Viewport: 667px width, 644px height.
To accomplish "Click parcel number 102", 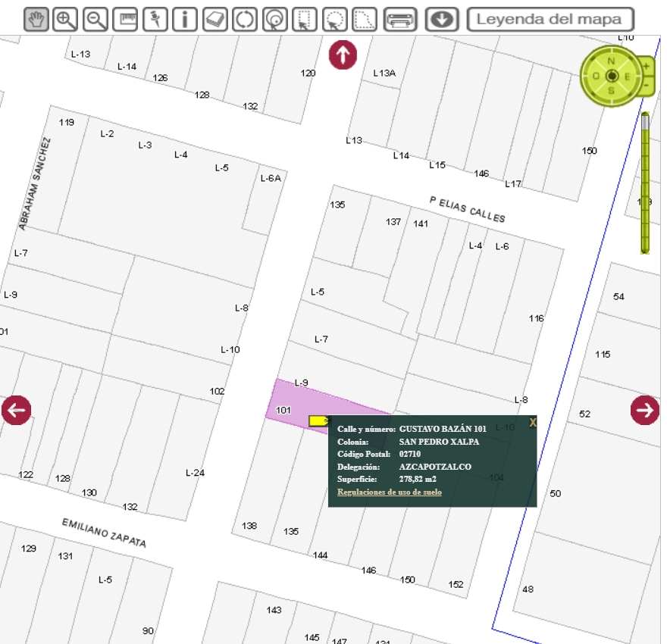I will pyautogui.click(x=217, y=391).
